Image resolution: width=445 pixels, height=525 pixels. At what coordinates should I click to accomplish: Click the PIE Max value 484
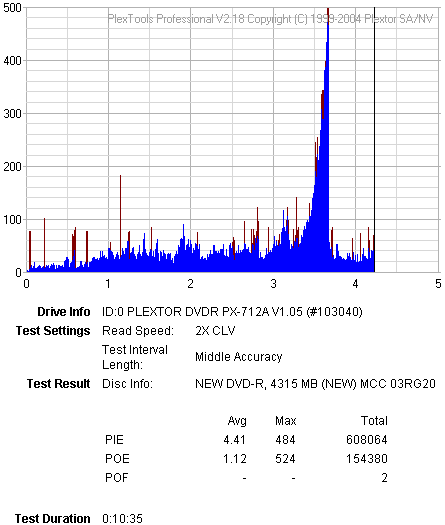click(285, 440)
